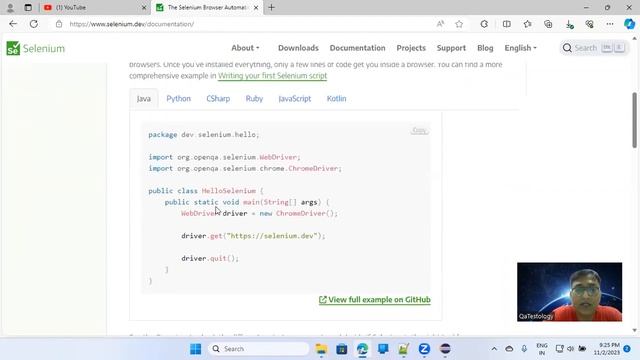Open the Documentation nav item
This screenshot has width=640, height=360.
coord(358,48)
